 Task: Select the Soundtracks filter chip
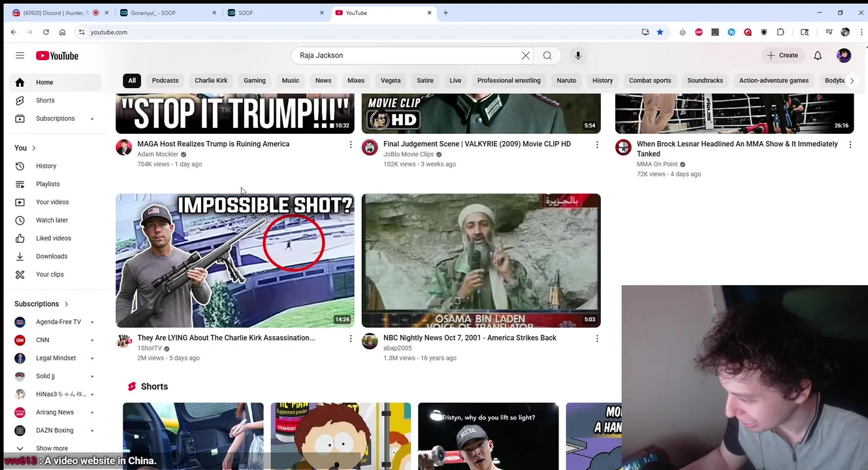click(705, 81)
